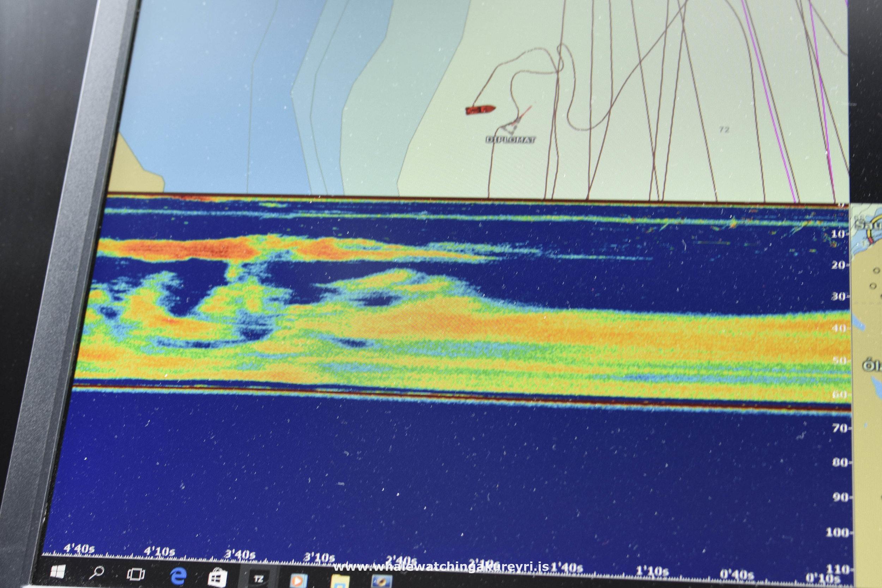Open the Windows Start menu

pyautogui.click(x=58, y=571)
